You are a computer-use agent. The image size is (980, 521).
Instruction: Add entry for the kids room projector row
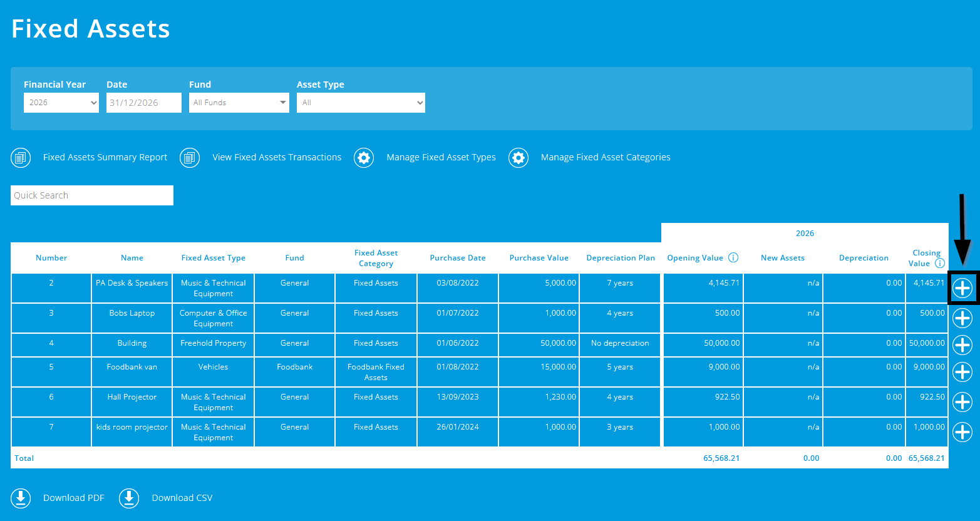point(962,432)
